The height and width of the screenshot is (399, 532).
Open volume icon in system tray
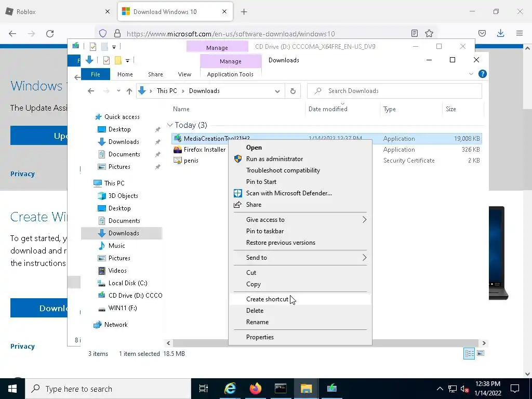[x=464, y=389]
